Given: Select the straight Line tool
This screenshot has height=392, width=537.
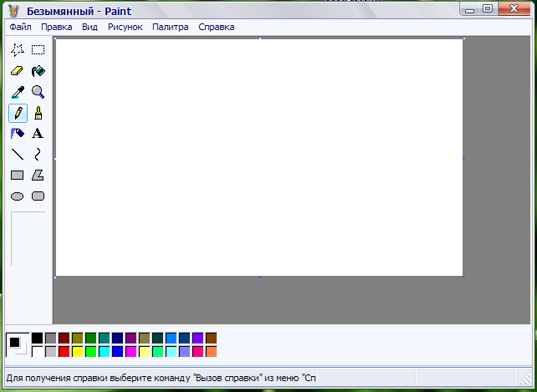Looking at the screenshot, I should tap(18, 155).
